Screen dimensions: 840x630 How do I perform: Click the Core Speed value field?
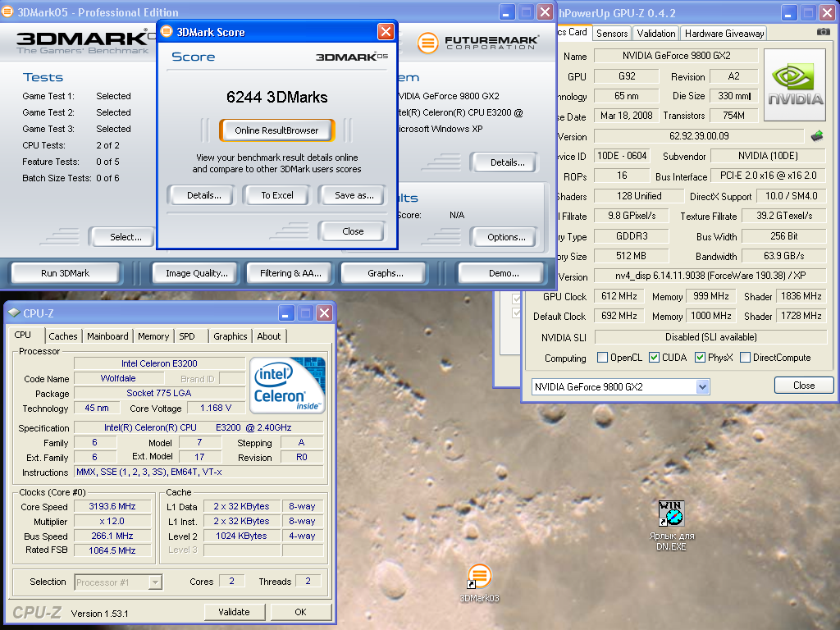tap(112, 506)
